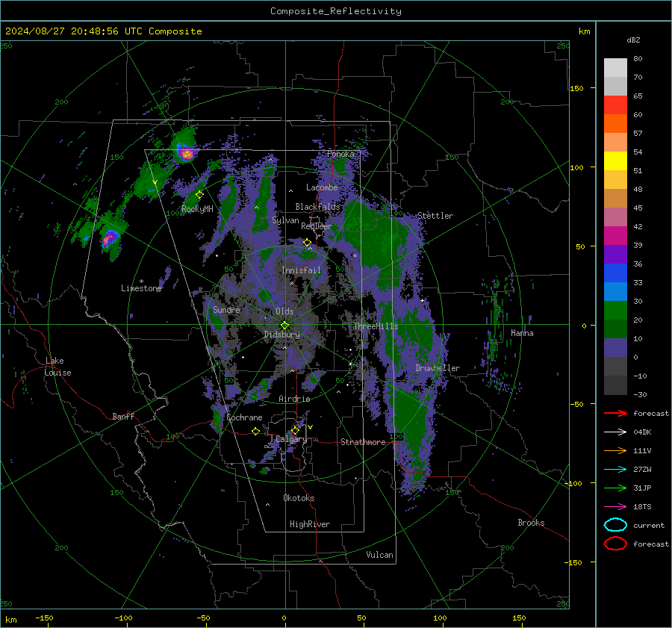Click the Lake Louise label
This screenshot has height=628, width=672.
pyautogui.click(x=57, y=367)
